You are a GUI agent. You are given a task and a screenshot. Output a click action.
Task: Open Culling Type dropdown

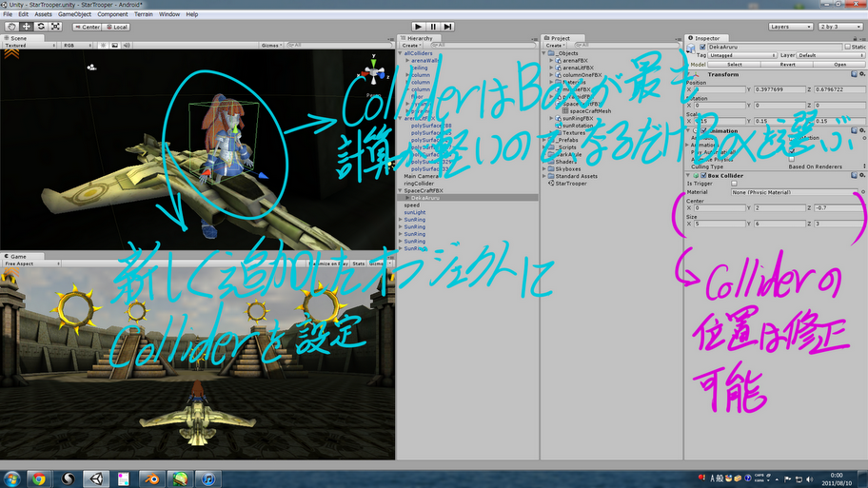826,166
